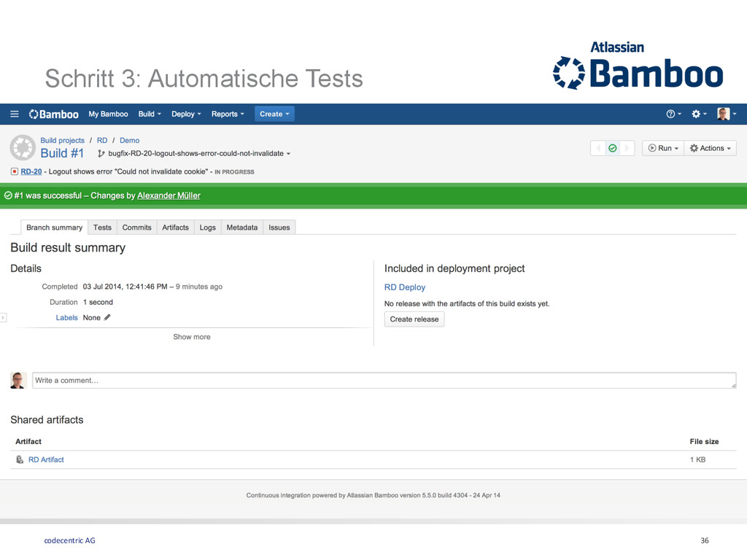Click the RD Artifact file icon

pos(20,459)
